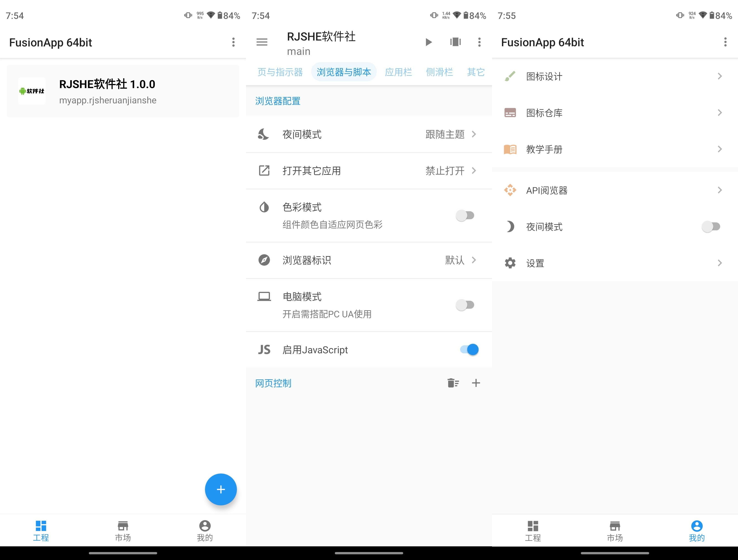Image resolution: width=738 pixels, height=560 pixels.
Task: Tap the 色彩模式 contrast icon
Action: tap(264, 207)
